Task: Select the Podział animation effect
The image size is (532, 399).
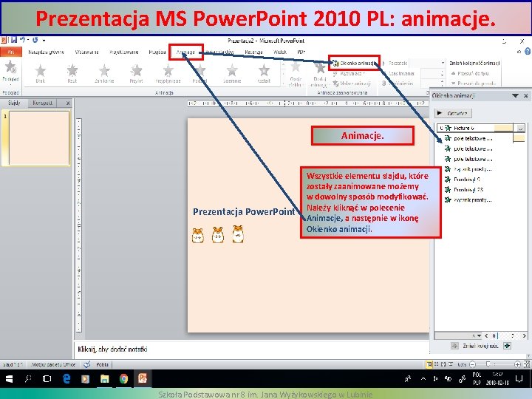Action: [199, 73]
